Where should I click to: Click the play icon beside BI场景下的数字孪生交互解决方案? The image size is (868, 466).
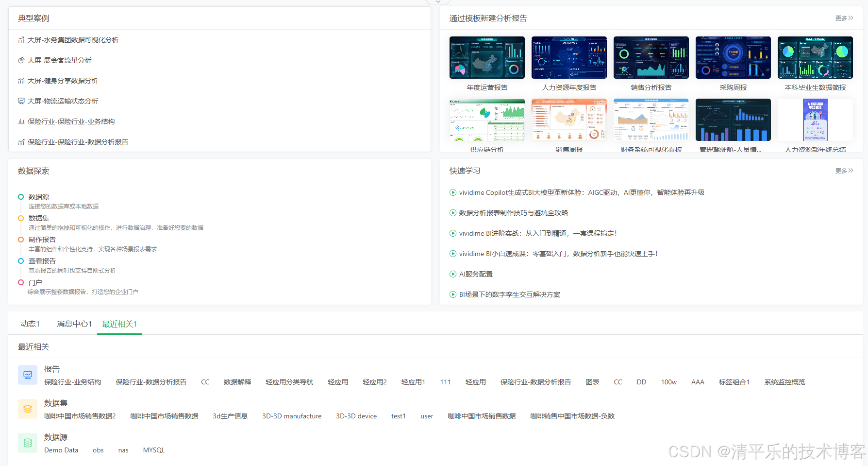[452, 294]
